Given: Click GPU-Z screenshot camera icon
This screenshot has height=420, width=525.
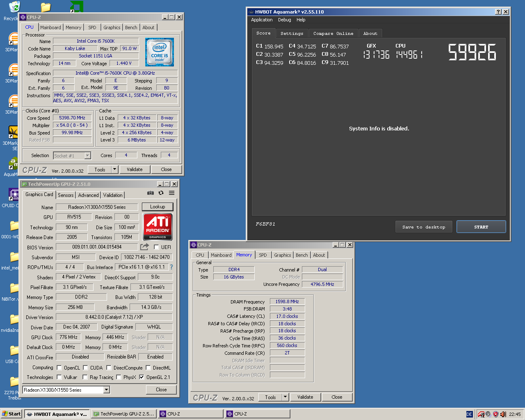Looking at the screenshot, I should (151, 193).
